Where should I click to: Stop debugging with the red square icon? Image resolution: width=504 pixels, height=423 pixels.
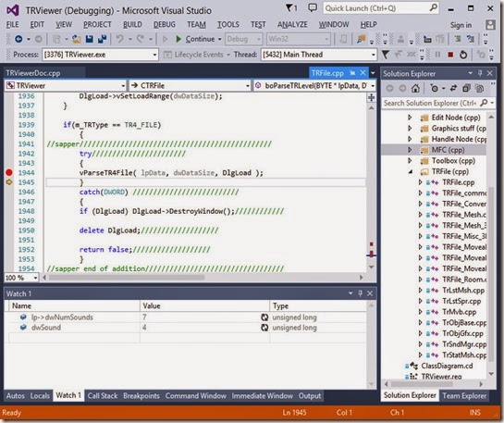(450, 55)
